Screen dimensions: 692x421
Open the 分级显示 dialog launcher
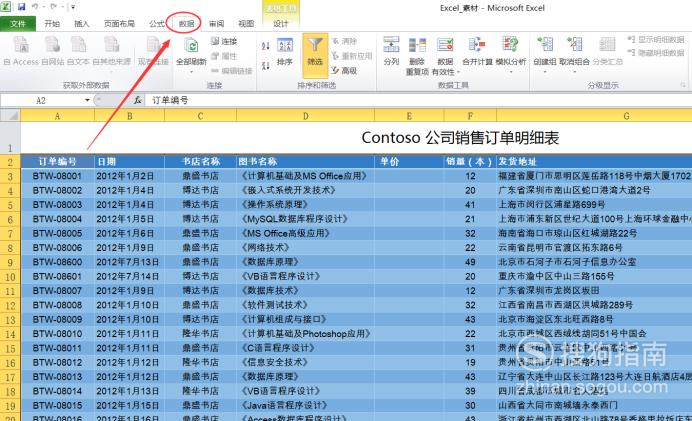click(683, 85)
